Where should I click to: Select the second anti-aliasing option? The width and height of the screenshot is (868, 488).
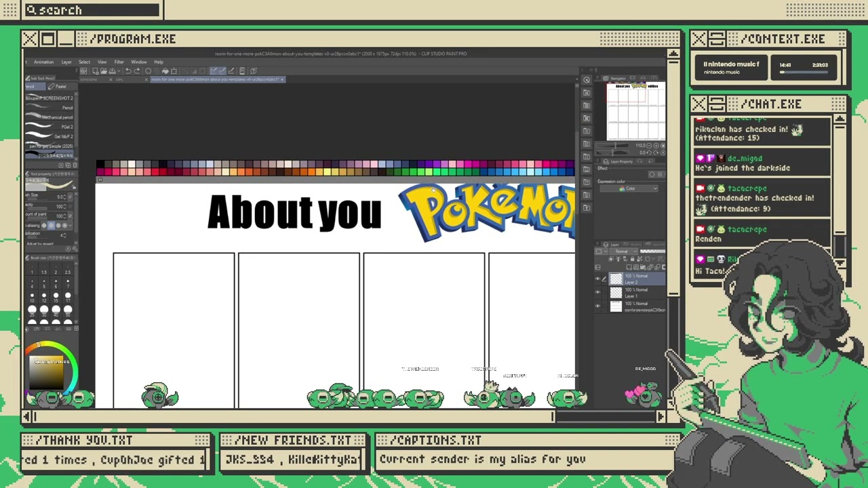tap(52, 225)
